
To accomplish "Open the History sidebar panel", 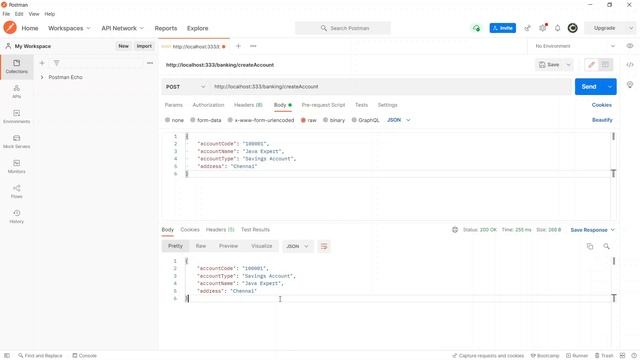I will tap(16, 216).
